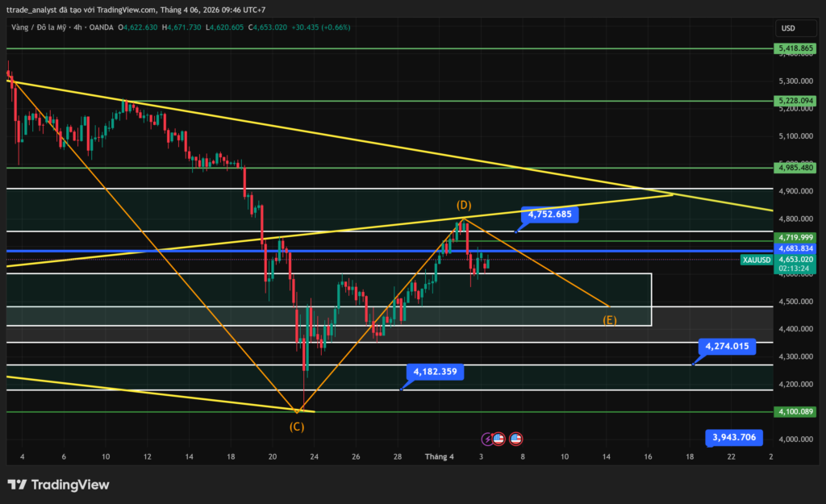Viewport: 826px width, 504px height.
Task: Click the Tháng 4 label on time axis
Action: pyautogui.click(x=440, y=456)
